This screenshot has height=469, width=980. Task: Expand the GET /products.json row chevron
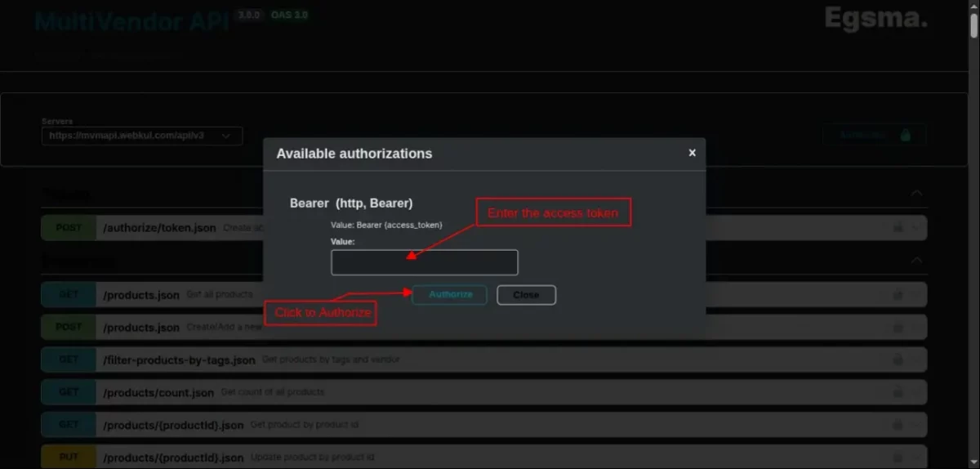tap(915, 294)
